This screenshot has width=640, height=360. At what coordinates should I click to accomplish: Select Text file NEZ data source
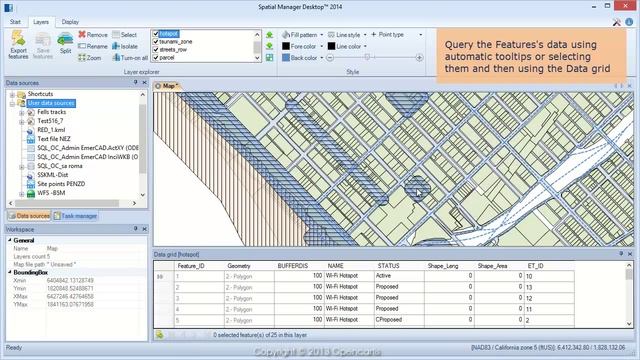(x=54, y=139)
